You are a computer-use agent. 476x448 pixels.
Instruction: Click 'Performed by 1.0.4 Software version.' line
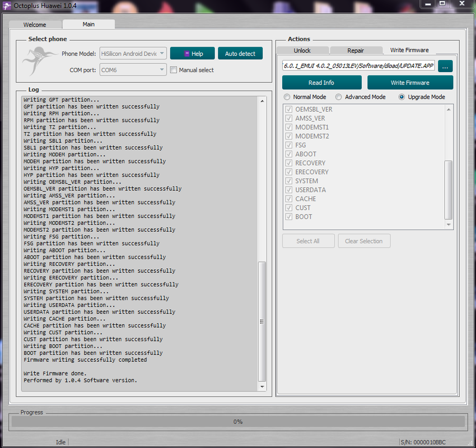(80, 380)
